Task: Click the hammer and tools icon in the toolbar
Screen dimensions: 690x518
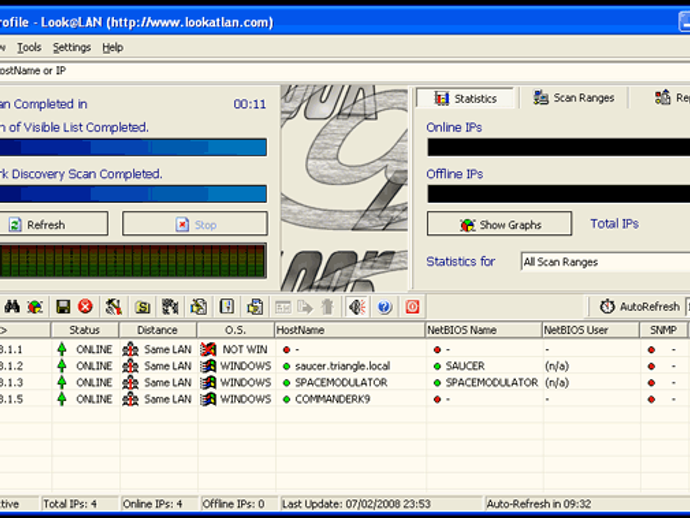Action: (114, 306)
